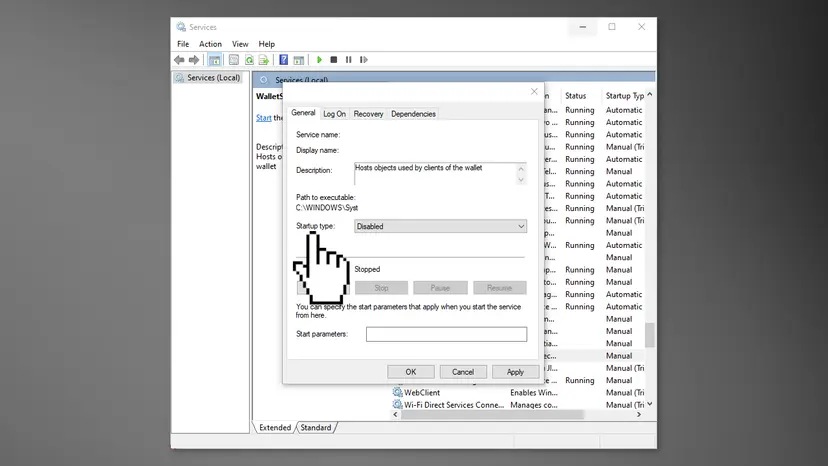Go back with the Back arrow toolbar icon
This screenshot has height=466, width=828.
point(179,60)
